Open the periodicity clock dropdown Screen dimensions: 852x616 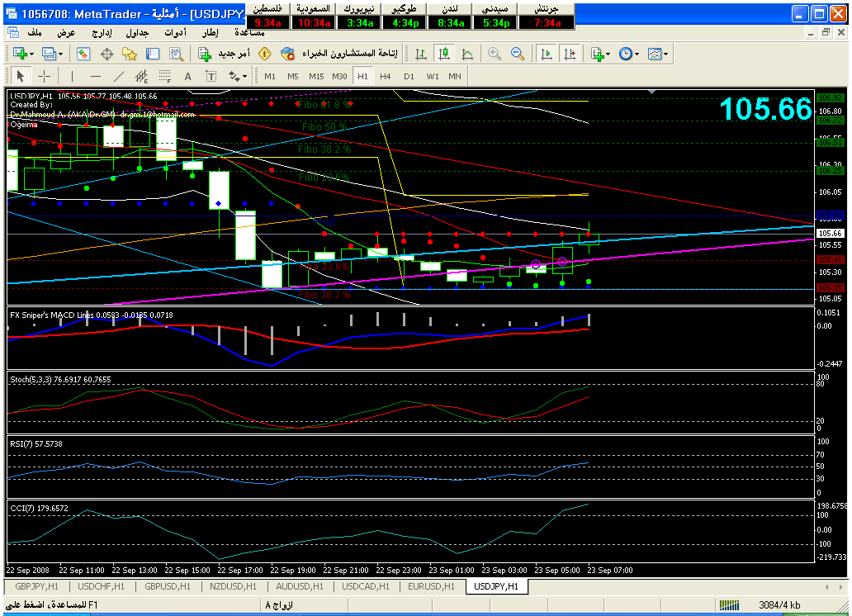[629, 54]
